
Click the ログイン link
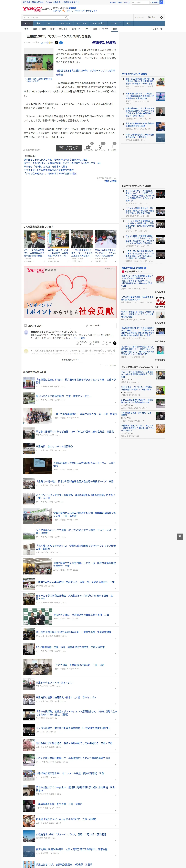(x=57, y=11)
